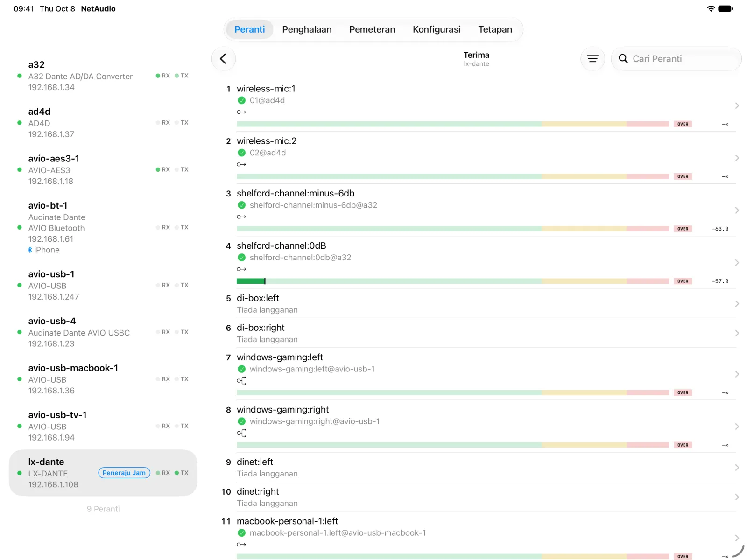Select the avio-usb-macbook-1 device
Image resolution: width=747 pixels, height=560 pixels.
[x=103, y=379]
